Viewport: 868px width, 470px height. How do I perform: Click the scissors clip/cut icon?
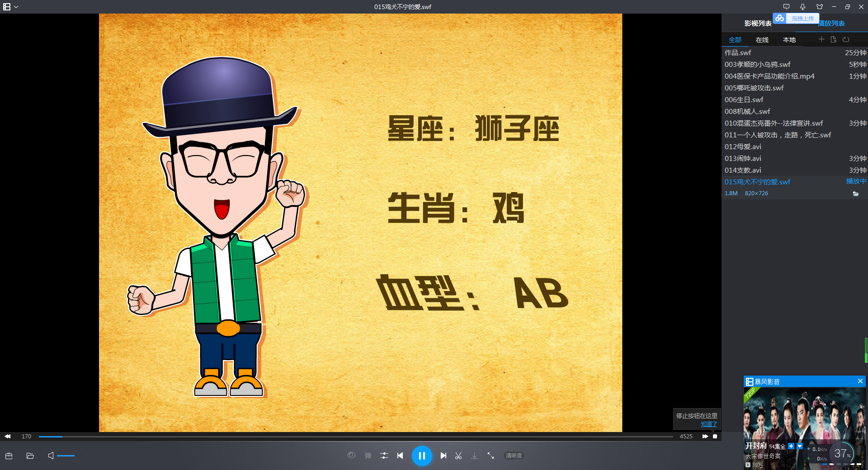pyautogui.click(x=458, y=456)
